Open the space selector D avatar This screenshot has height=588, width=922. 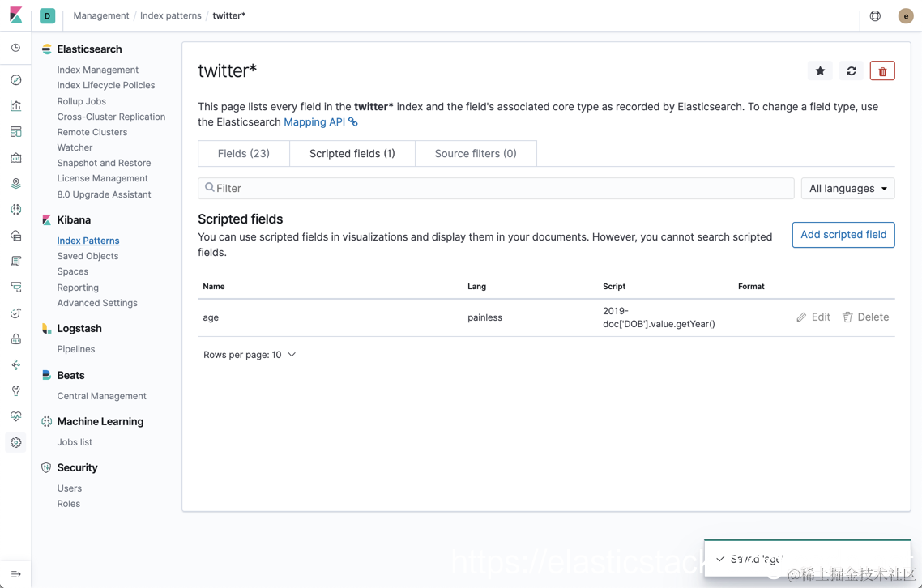tap(48, 16)
